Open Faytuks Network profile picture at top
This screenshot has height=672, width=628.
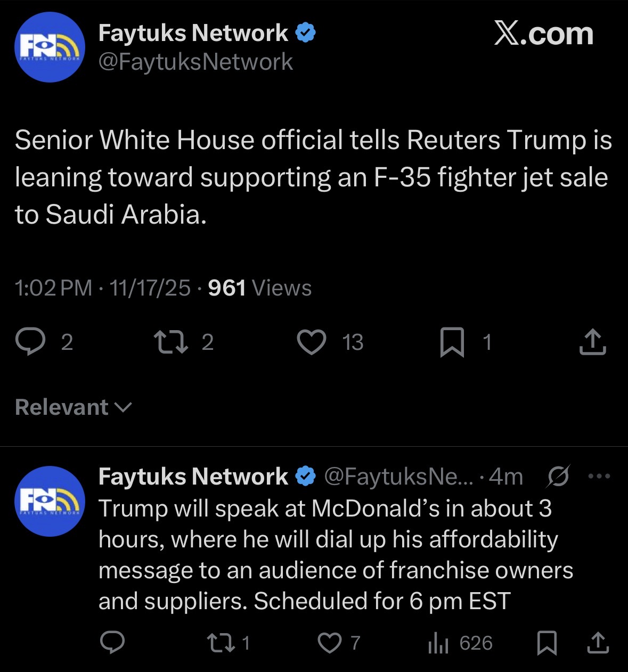(50, 47)
